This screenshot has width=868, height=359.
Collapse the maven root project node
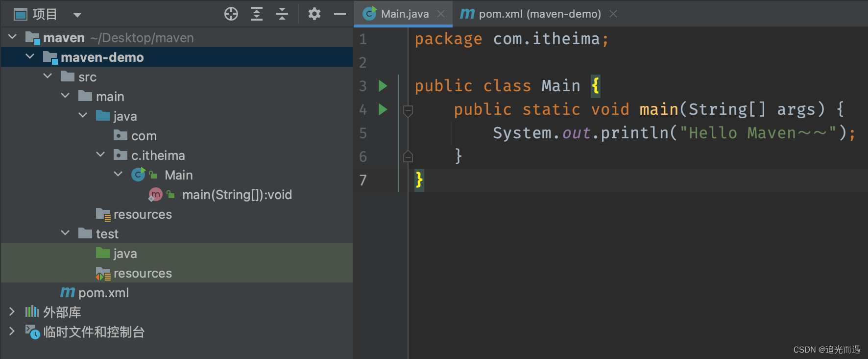click(13, 37)
